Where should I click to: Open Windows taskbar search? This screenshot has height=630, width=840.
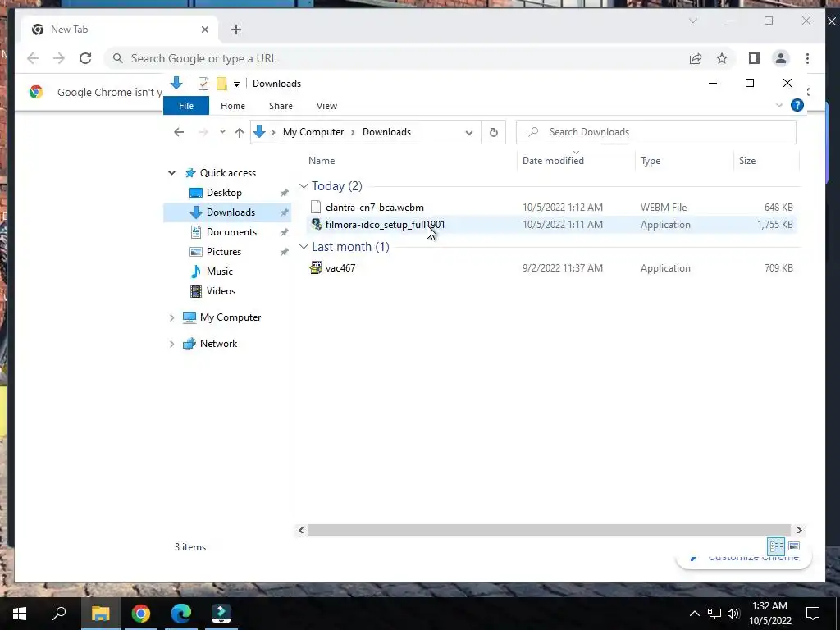click(x=59, y=613)
